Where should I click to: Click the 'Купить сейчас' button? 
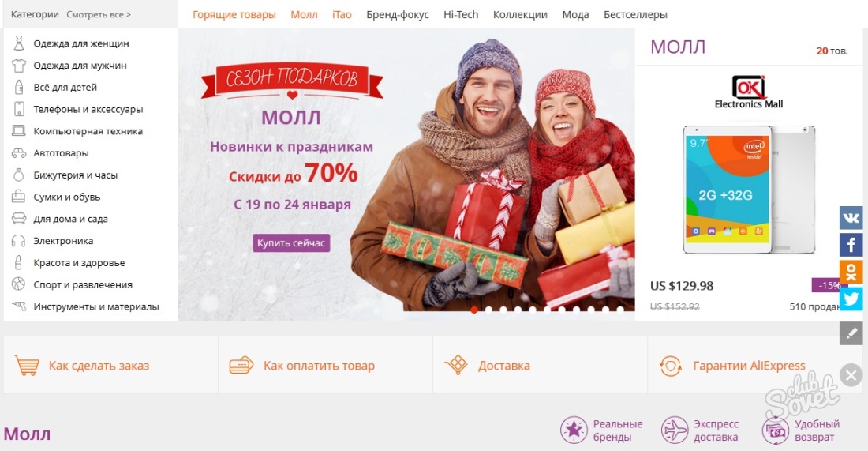click(291, 242)
